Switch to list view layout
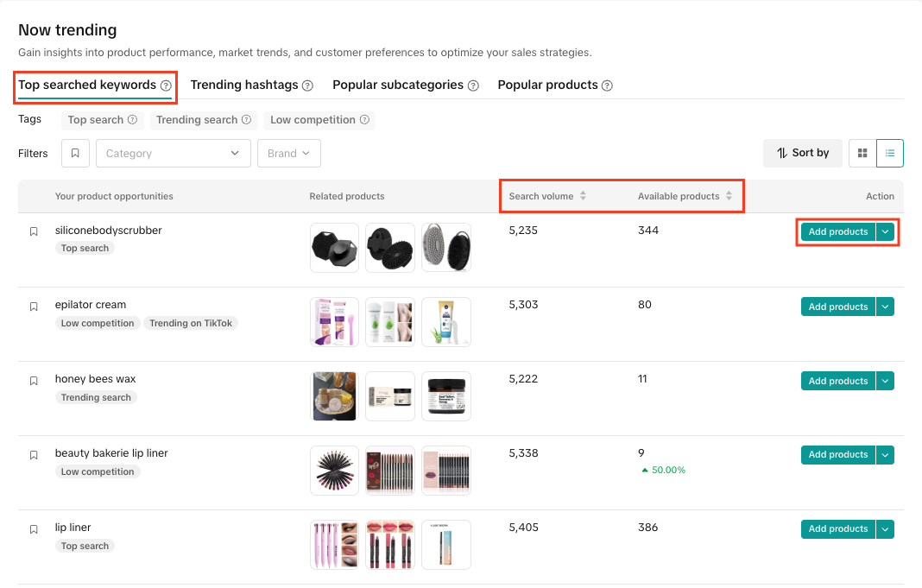This screenshot has width=922, height=588. pyautogui.click(x=890, y=154)
